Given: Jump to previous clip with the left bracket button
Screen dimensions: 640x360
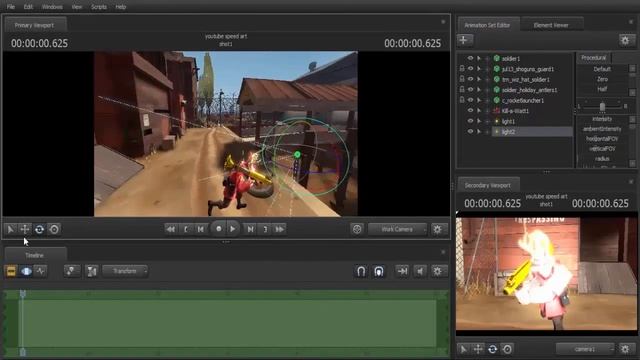Looking at the screenshot, I should (x=186, y=229).
